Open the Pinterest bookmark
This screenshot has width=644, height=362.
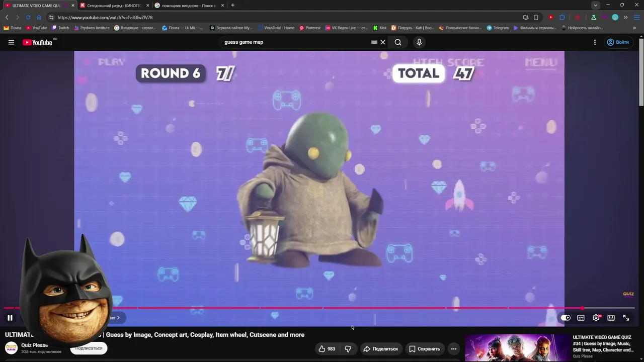coord(310,28)
